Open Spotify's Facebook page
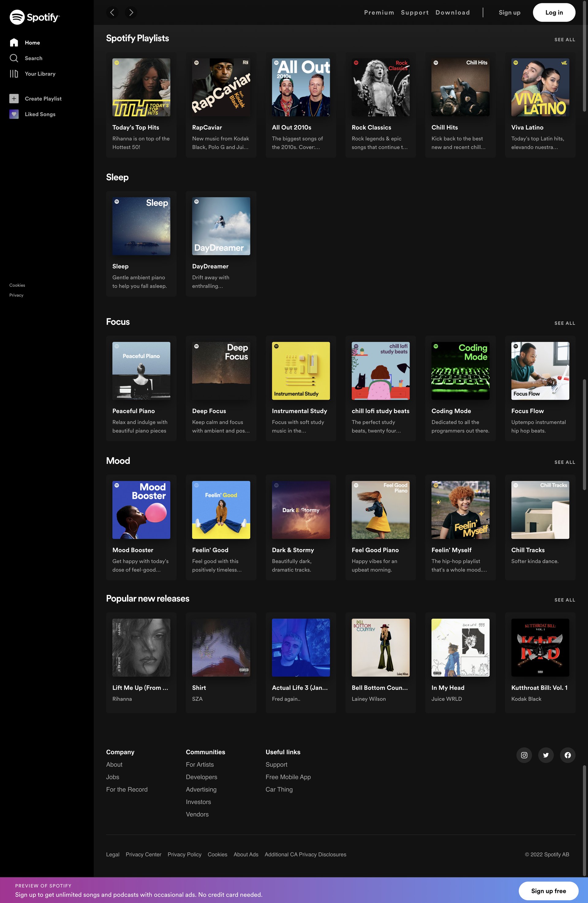 567,755
